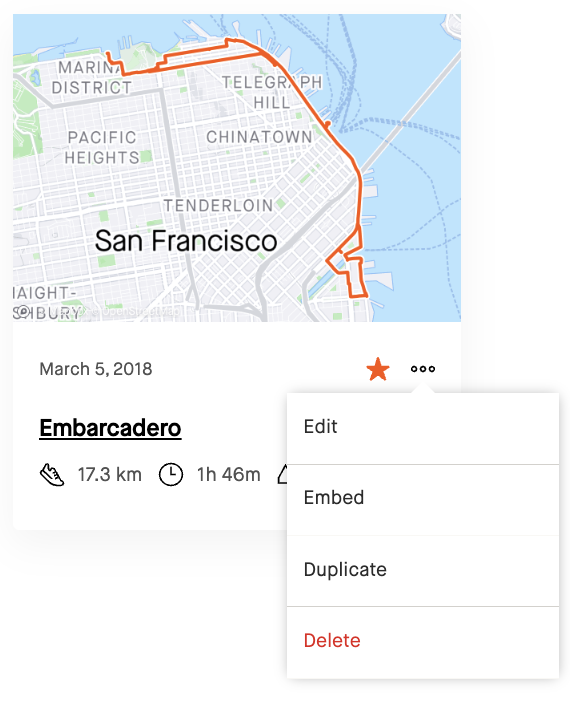The height and width of the screenshot is (706, 570).
Task: Click the March 5, 2018 date text
Action: point(95,369)
